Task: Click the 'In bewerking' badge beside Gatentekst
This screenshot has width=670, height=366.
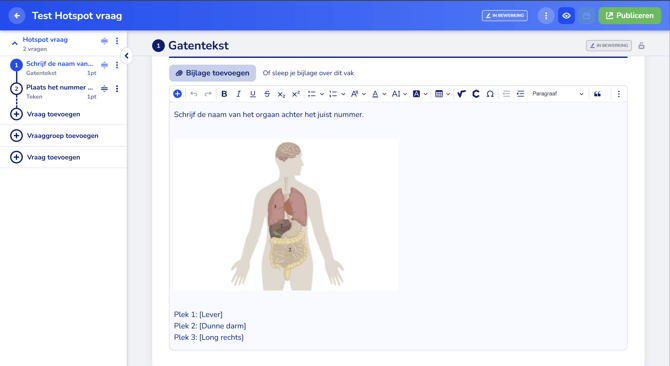Action: [x=608, y=45]
